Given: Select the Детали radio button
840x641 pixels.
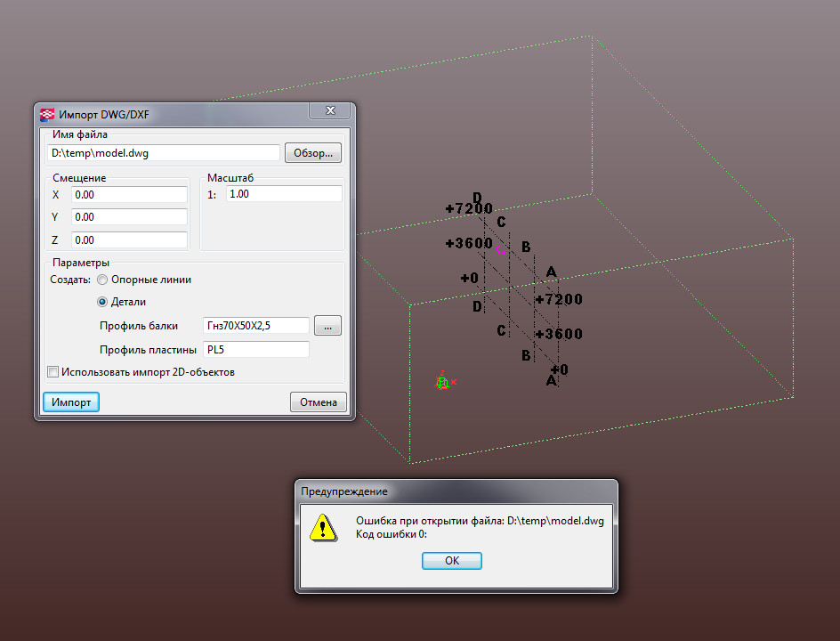Looking at the screenshot, I should coord(102,302).
